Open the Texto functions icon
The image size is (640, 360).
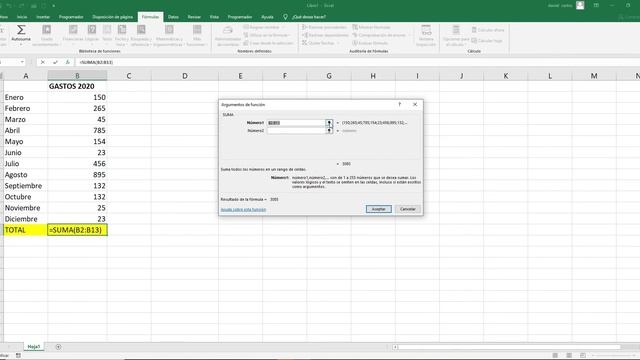pos(107,29)
